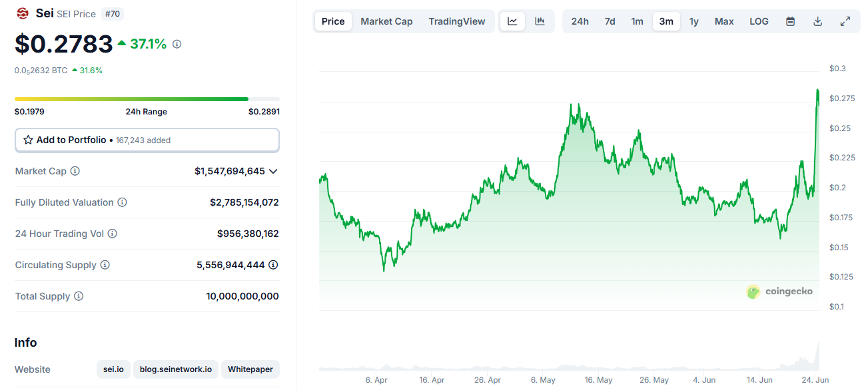Set chart range to 1m
868x390 pixels.
638,21
